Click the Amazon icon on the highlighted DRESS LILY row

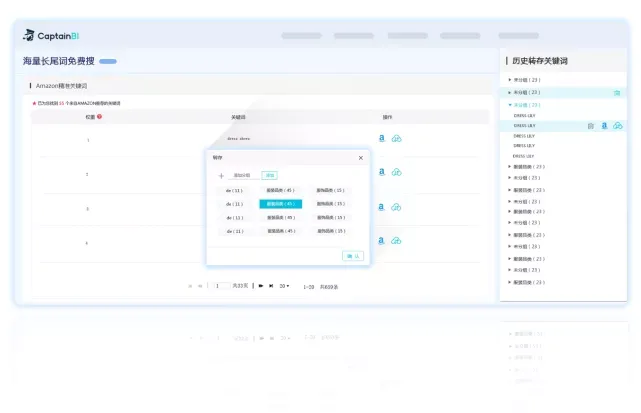[x=604, y=126]
